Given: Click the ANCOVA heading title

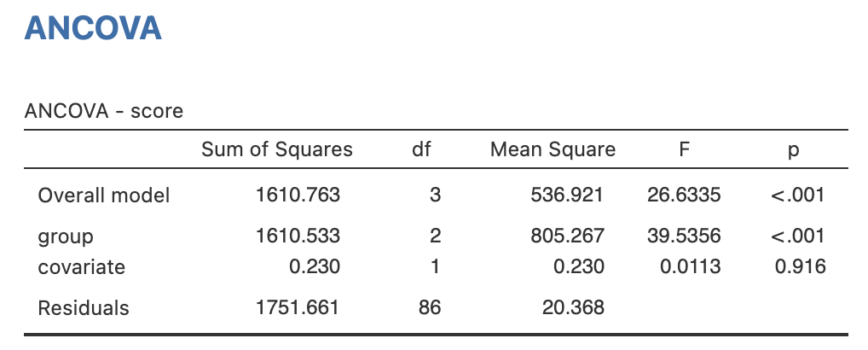Looking at the screenshot, I should (93, 28).
